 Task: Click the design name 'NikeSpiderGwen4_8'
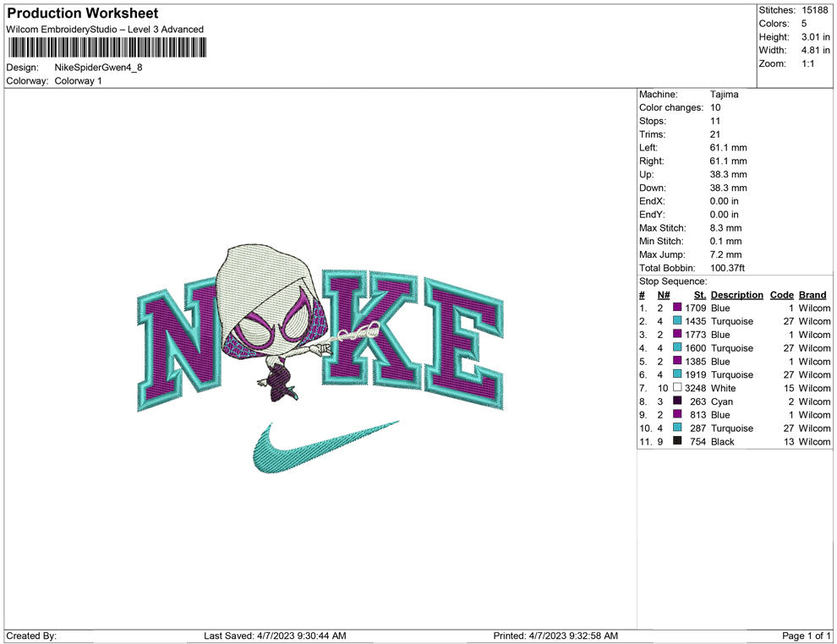point(98,68)
